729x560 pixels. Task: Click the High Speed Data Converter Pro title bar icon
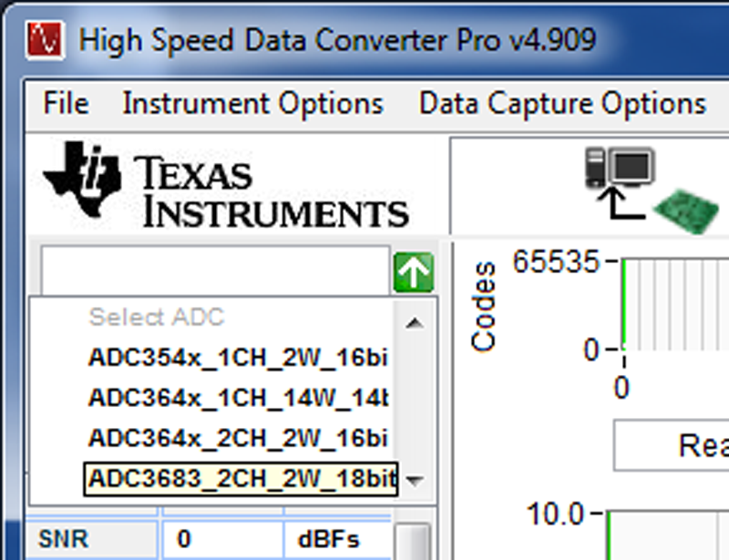(x=46, y=39)
